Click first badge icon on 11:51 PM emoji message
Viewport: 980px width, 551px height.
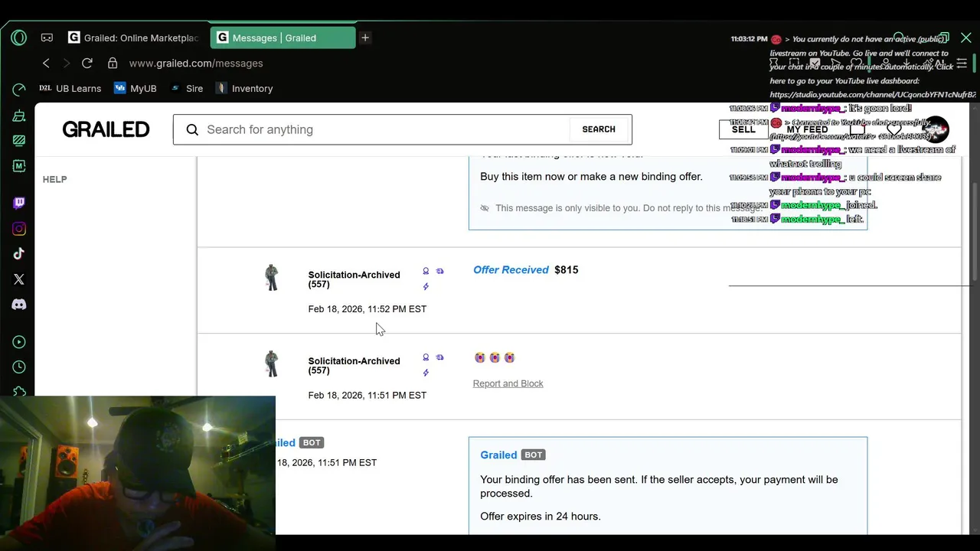tap(426, 357)
